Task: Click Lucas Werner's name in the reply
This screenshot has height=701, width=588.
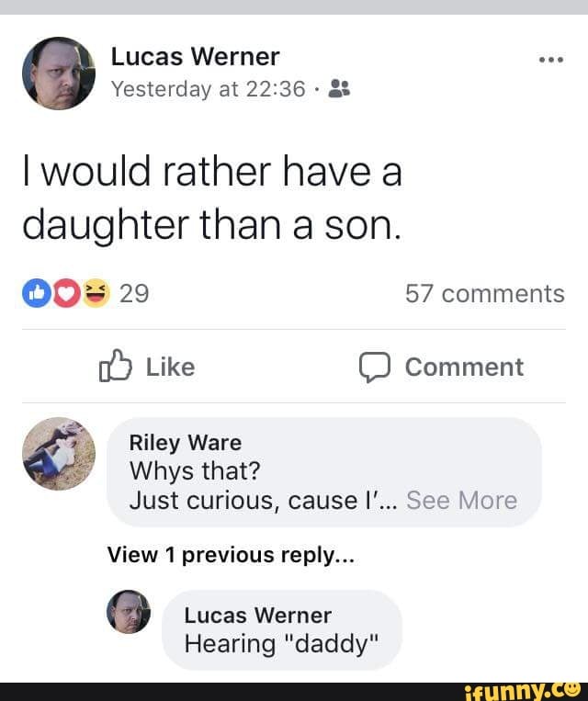Action: 257,615
